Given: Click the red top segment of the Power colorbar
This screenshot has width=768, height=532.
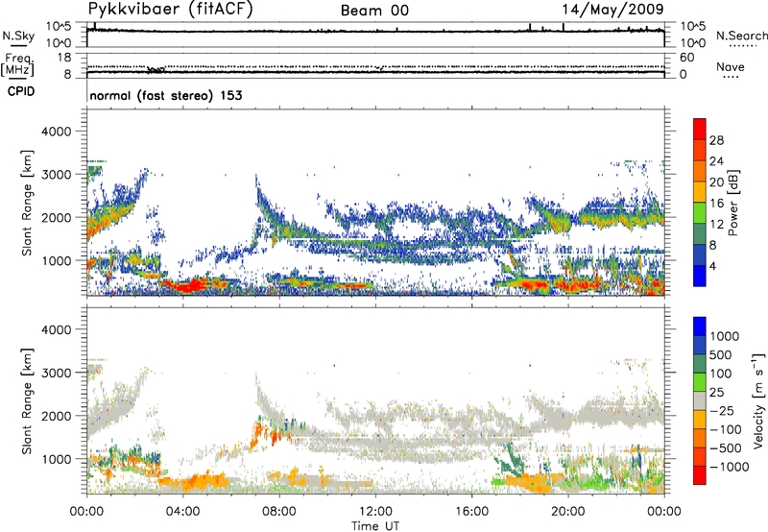Looking at the screenshot, I should click(x=700, y=129).
